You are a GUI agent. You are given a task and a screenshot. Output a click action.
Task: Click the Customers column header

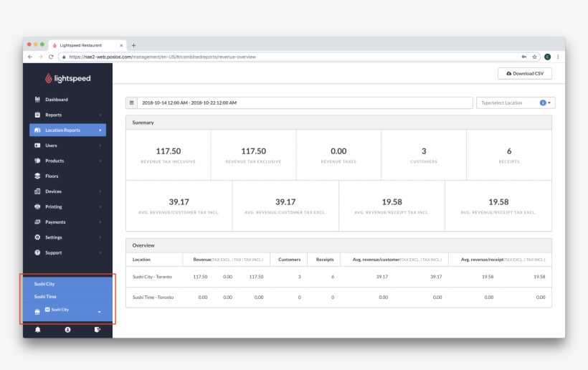(289, 260)
